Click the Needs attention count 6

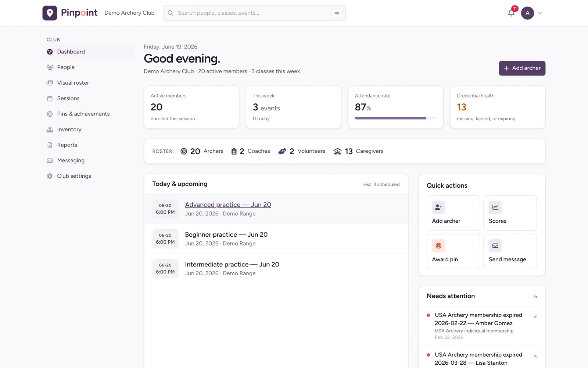pos(535,296)
